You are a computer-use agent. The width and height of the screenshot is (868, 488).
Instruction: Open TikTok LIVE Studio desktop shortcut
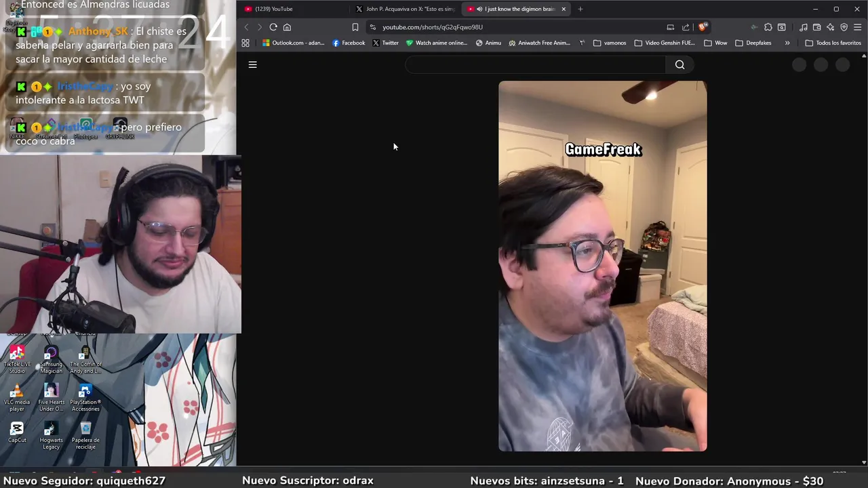click(x=17, y=359)
